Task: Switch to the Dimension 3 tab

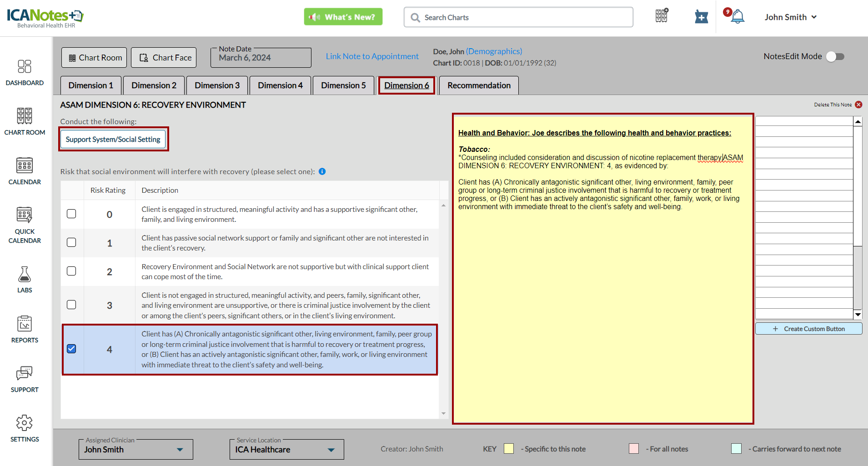Action: pos(217,85)
